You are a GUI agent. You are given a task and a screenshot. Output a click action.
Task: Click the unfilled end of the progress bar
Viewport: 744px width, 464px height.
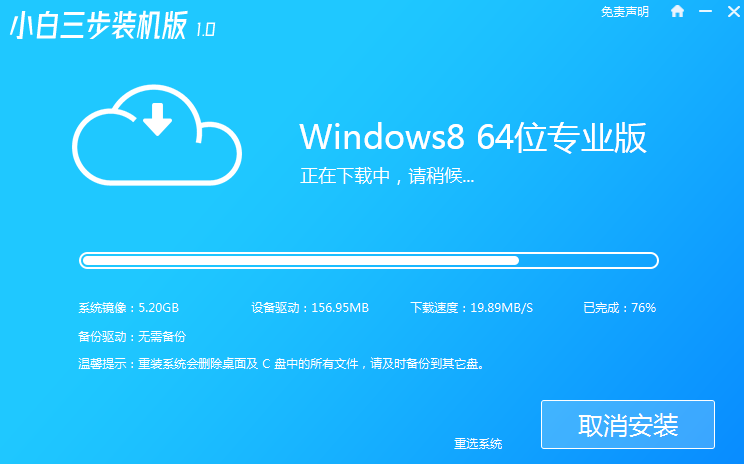[588, 260]
